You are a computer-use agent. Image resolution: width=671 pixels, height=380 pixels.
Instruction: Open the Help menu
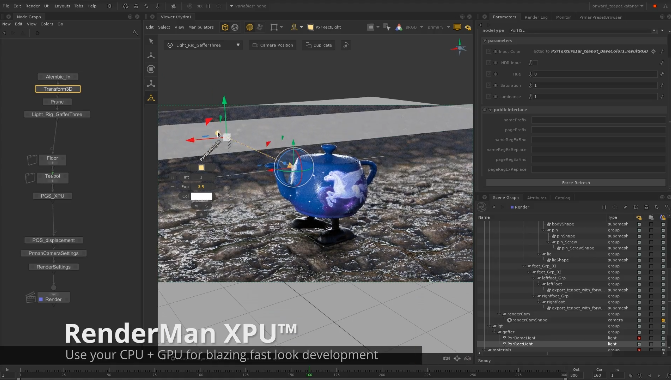click(x=92, y=6)
